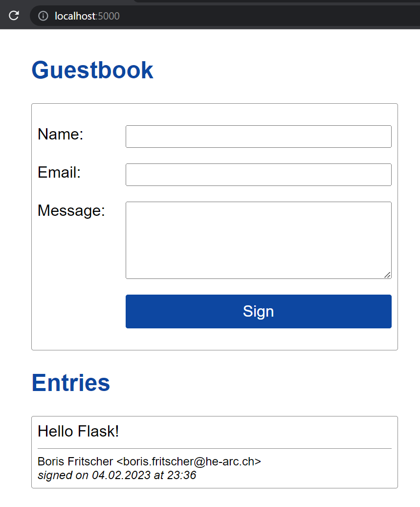Image resolution: width=420 pixels, height=507 pixels.
Task: Click the Guestbook page heading
Action: [x=92, y=70]
